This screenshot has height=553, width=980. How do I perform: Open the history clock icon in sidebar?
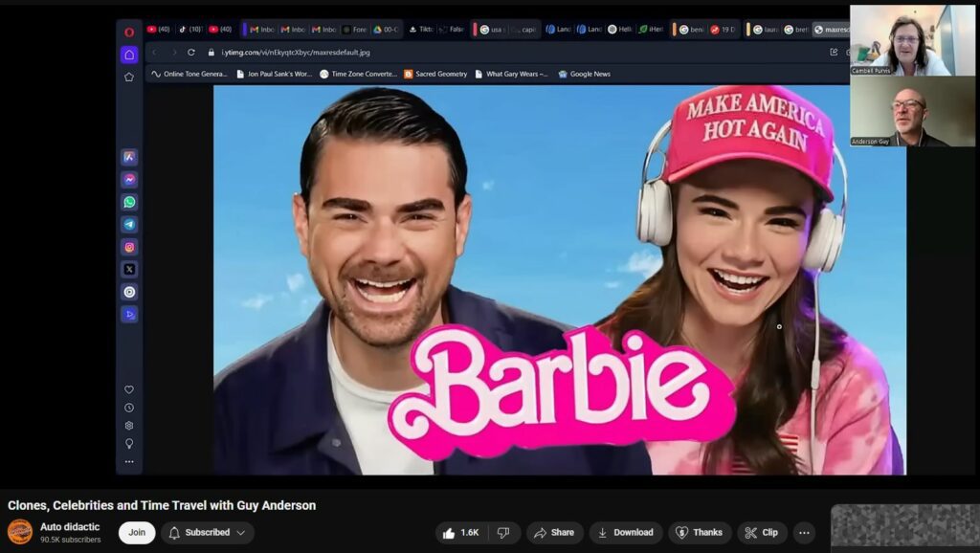[x=129, y=408]
